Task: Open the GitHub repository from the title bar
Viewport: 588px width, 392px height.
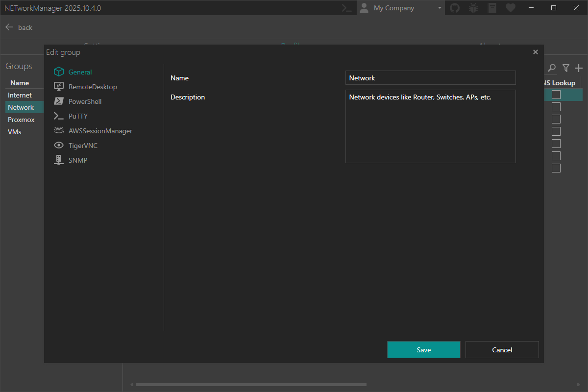Action: pos(455,8)
